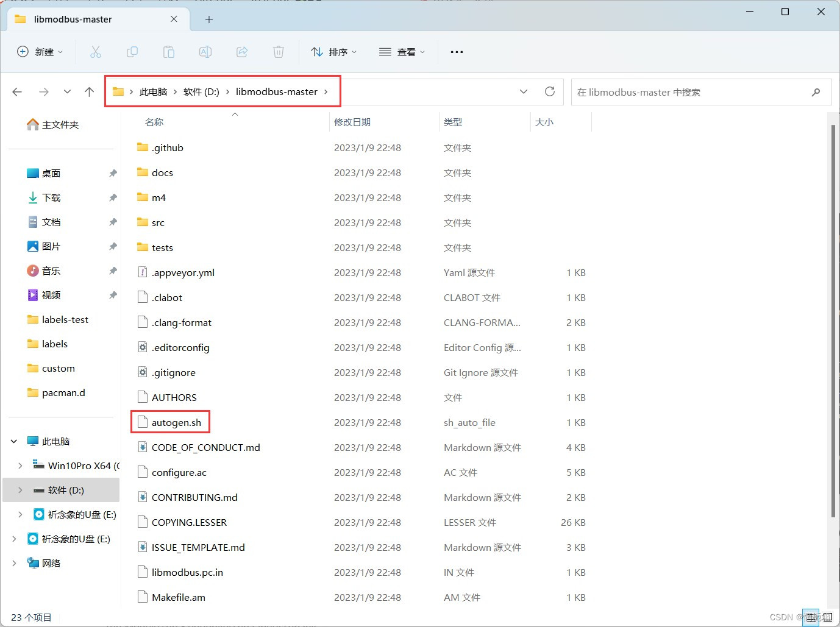
Task: Open the 更多选项 (...) menu
Action: click(x=456, y=52)
